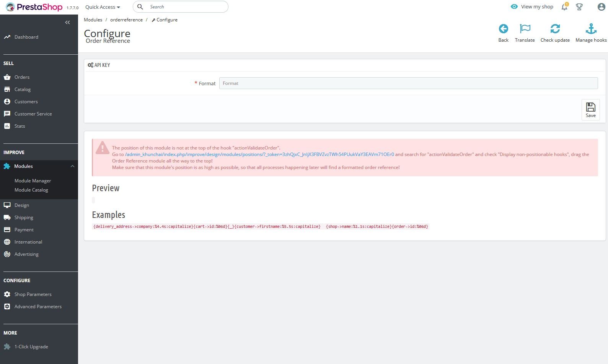
Task: Click the Customer Service chat icon
Action: (7, 114)
